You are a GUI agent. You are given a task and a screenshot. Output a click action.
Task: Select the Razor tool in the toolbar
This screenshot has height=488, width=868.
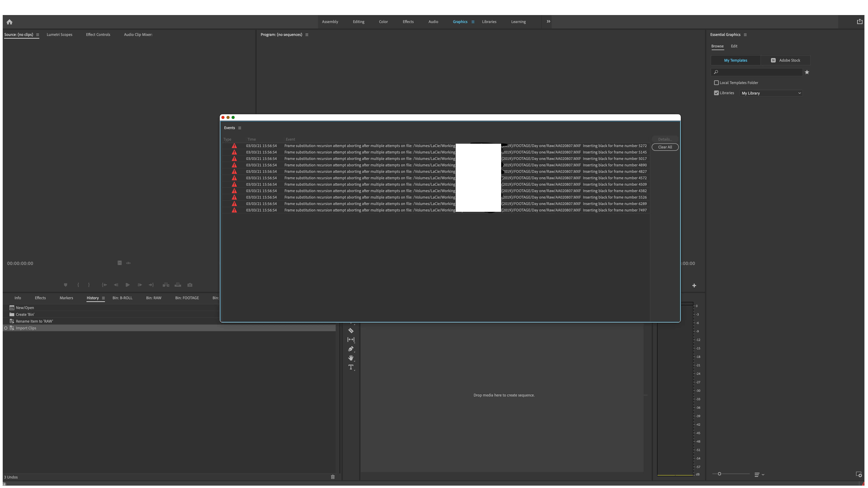(351, 331)
